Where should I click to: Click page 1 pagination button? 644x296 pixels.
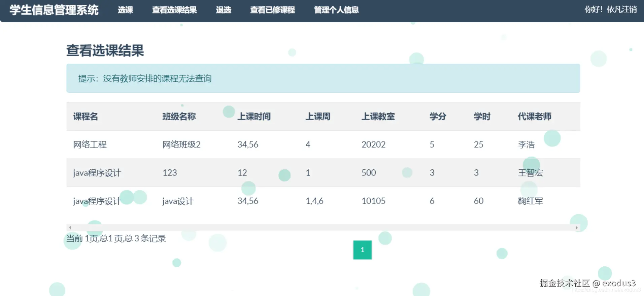(362, 250)
